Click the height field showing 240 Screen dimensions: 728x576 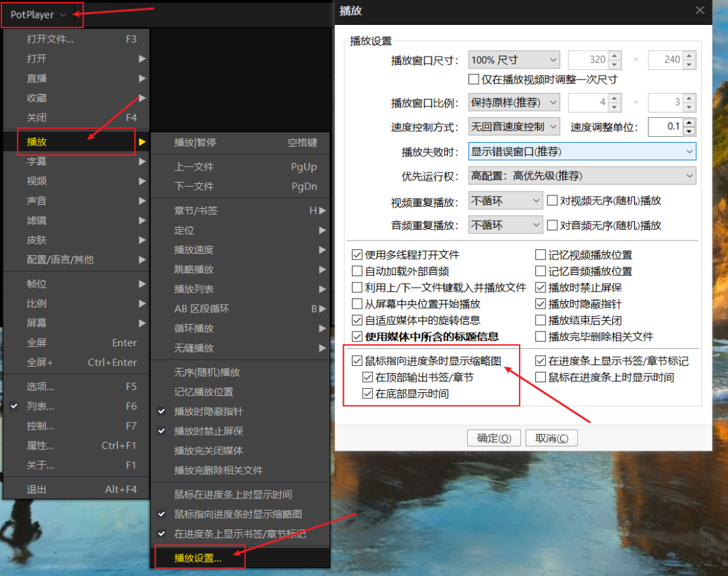point(665,60)
